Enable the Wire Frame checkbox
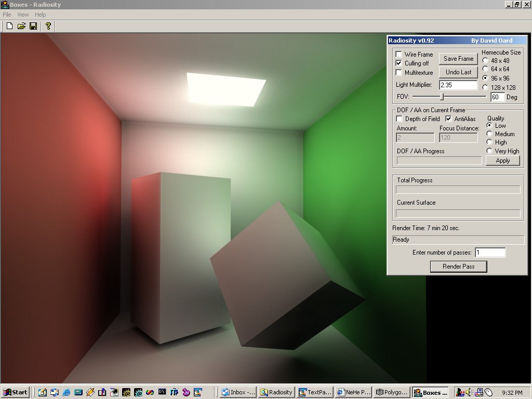 coord(399,55)
